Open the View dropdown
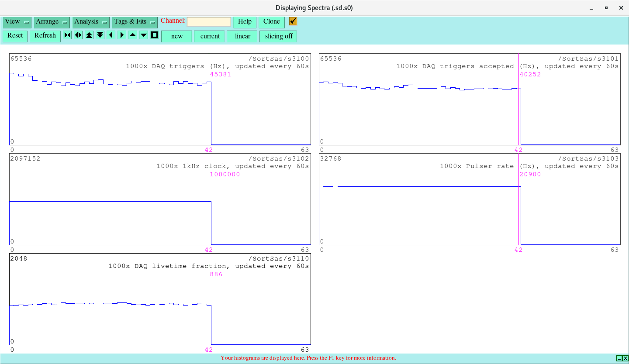 [17, 21]
